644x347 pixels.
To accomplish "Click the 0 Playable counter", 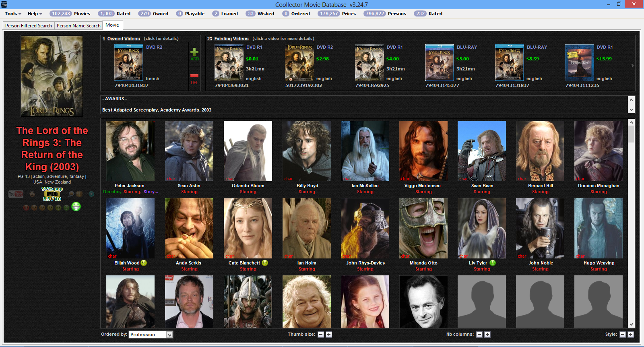I will coord(190,14).
